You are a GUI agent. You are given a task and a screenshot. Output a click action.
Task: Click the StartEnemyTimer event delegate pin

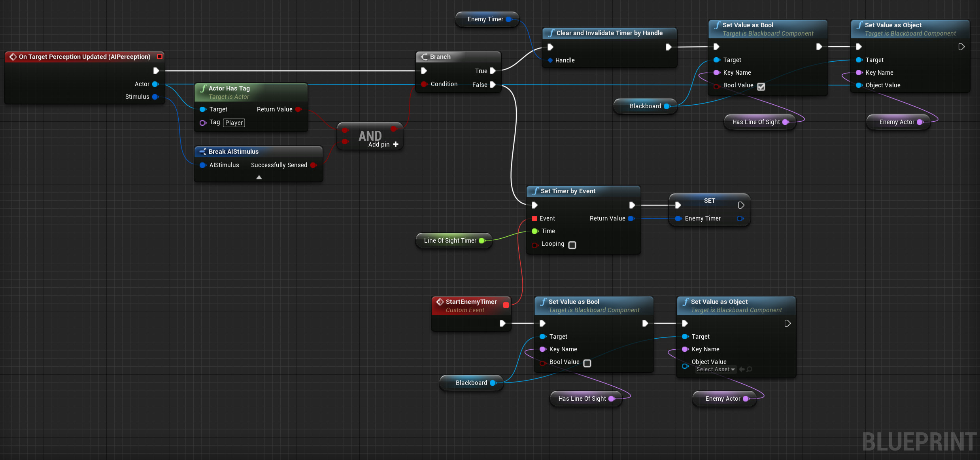coord(506,305)
